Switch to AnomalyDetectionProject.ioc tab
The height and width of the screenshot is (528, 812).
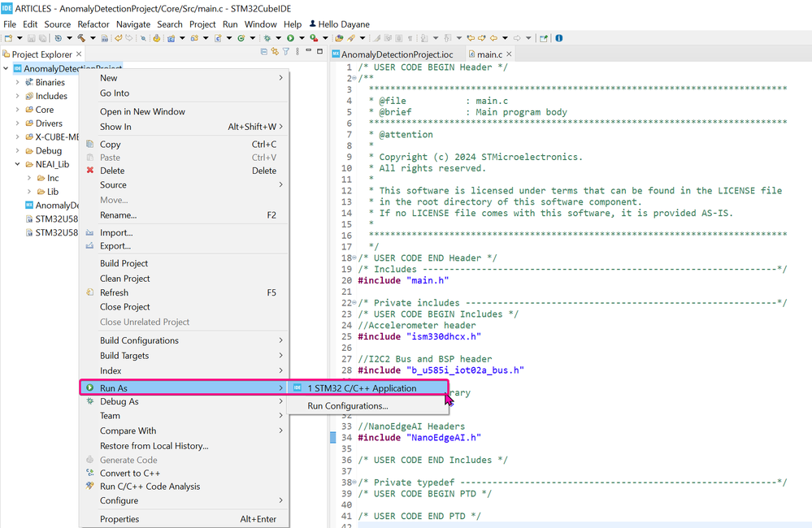396,54
